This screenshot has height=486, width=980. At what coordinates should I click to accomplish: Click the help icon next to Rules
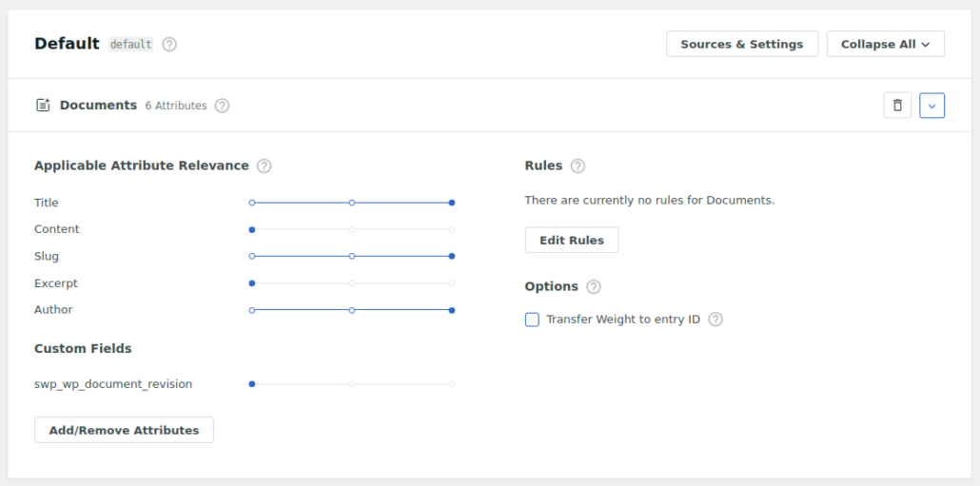[578, 165]
